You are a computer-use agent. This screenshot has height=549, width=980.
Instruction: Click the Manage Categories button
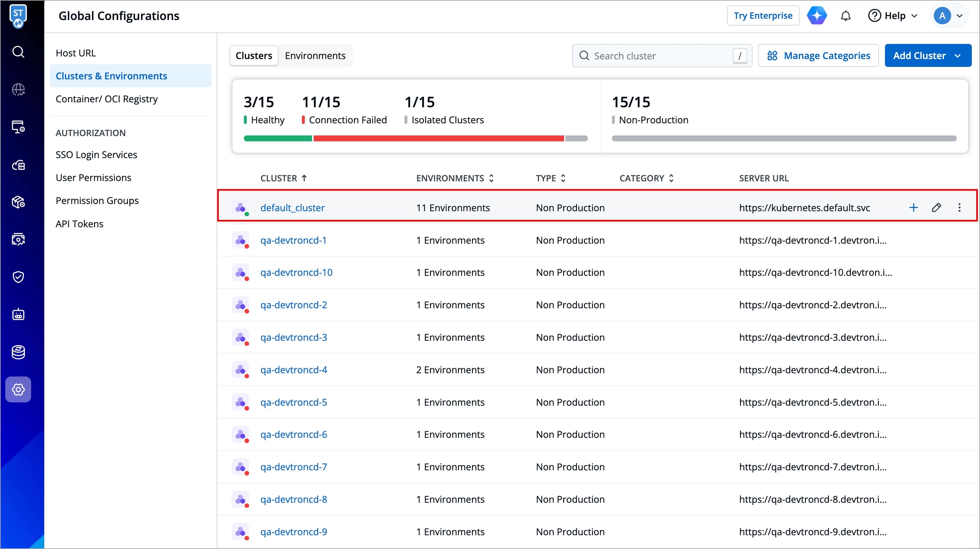point(818,55)
